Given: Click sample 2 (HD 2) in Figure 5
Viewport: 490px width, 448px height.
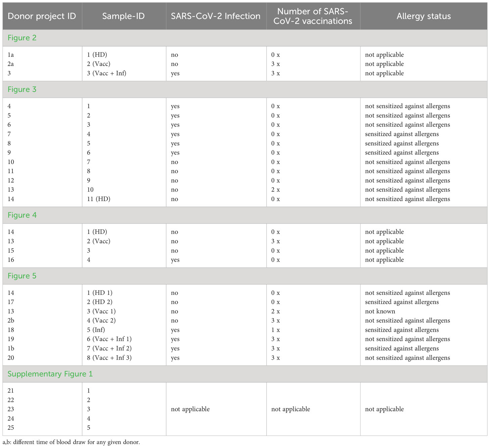Looking at the screenshot, I should tap(100, 302).
